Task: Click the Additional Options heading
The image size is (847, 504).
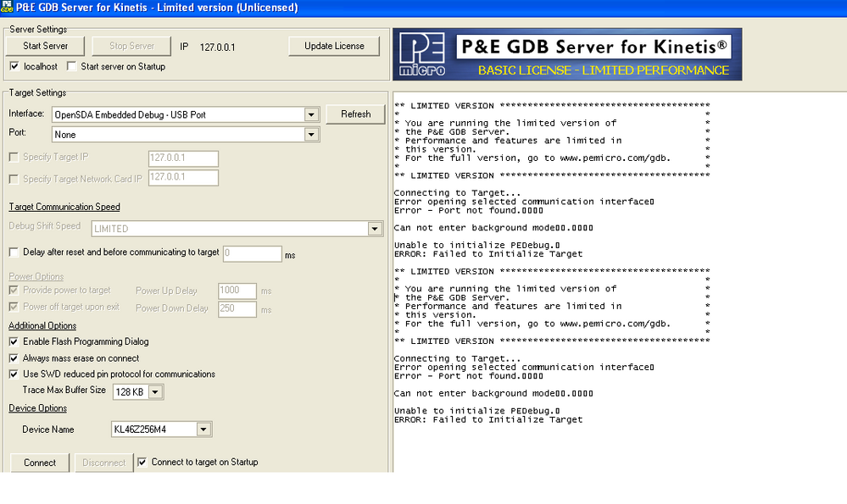Action: coord(42,325)
